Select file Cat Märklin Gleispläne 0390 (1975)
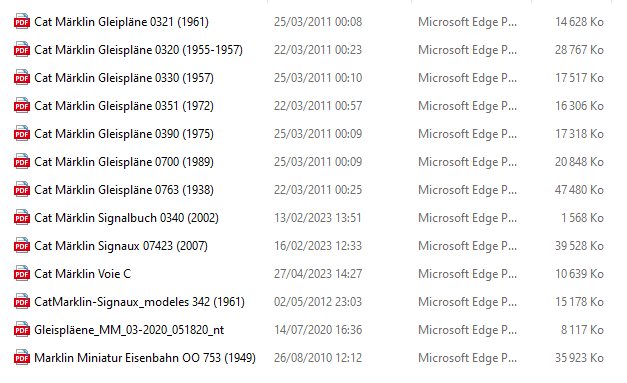 [x=124, y=134]
